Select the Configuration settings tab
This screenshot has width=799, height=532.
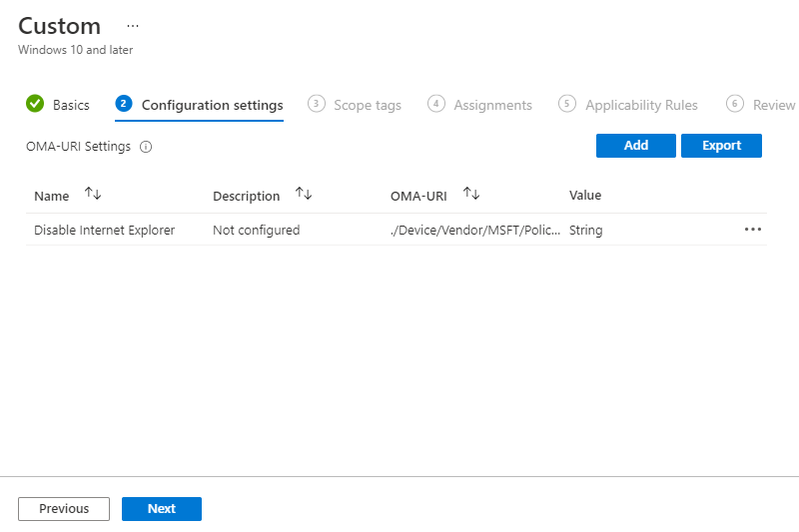click(x=212, y=105)
